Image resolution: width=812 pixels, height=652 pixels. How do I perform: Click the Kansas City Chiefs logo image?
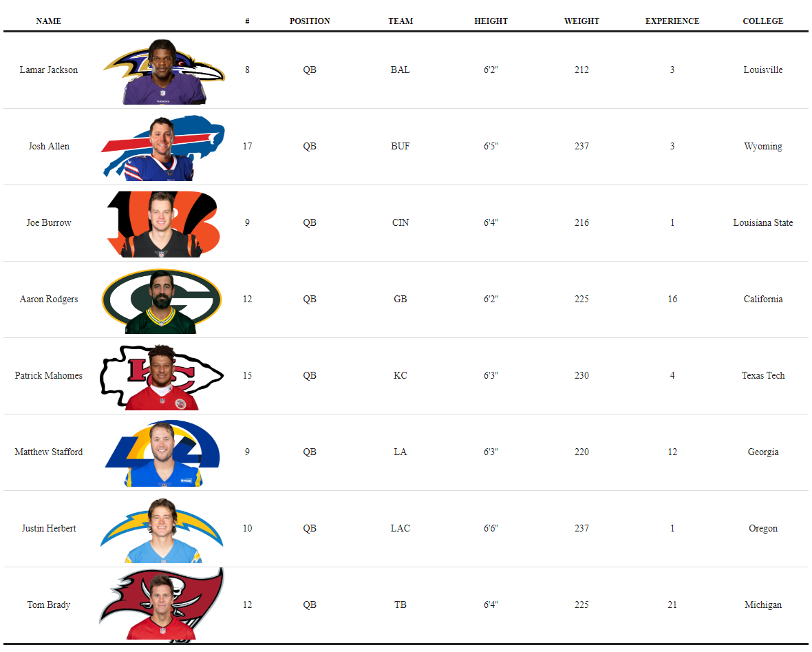tap(162, 377)
